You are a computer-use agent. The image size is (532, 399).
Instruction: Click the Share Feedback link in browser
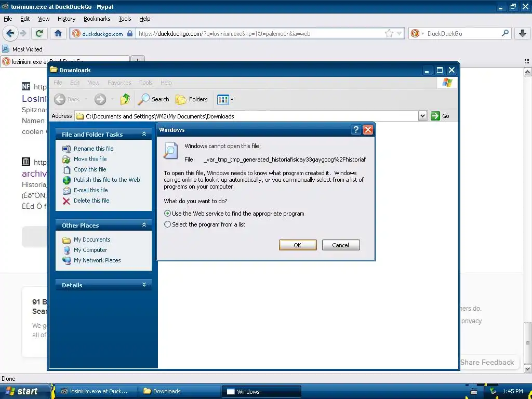pos(487,362)
